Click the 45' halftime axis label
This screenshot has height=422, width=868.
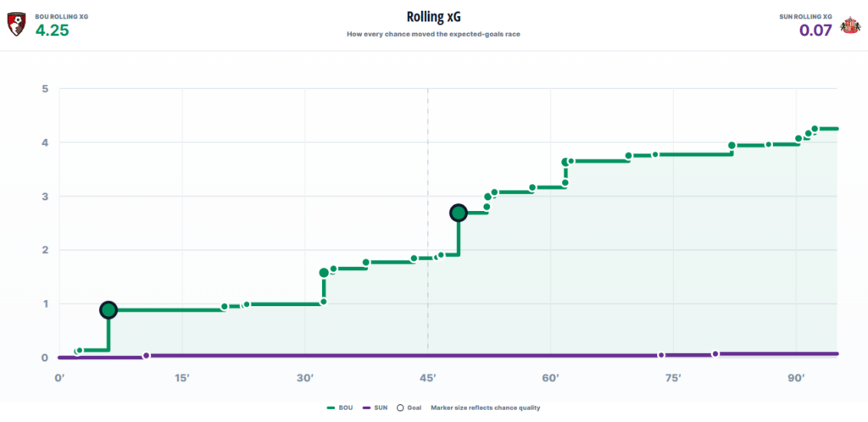tap(427, 378)
